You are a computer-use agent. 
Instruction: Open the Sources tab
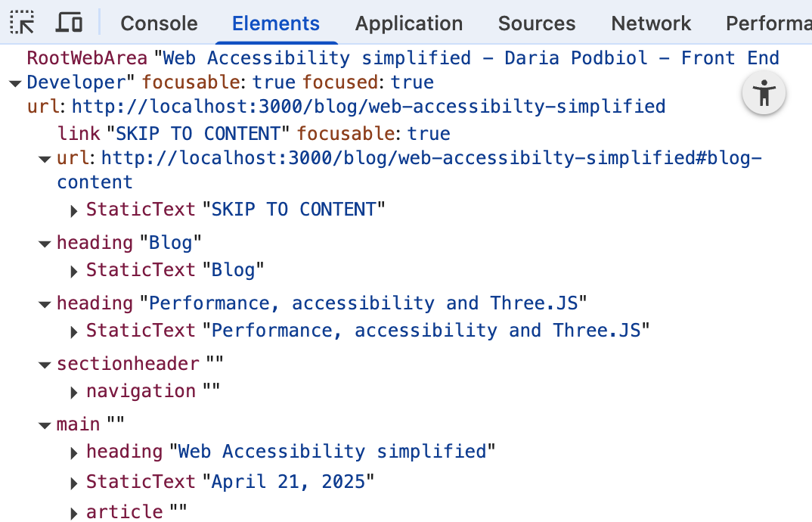pyautogui.click(x=536, y=23)
